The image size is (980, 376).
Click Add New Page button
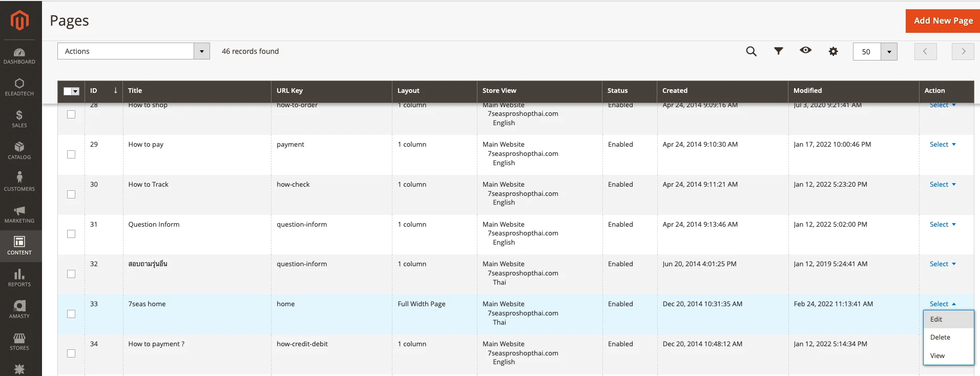(943, 21)
